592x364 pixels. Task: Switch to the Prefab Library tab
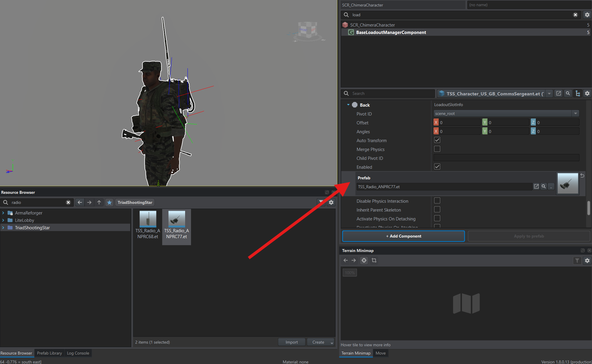(x=49, y=353)
